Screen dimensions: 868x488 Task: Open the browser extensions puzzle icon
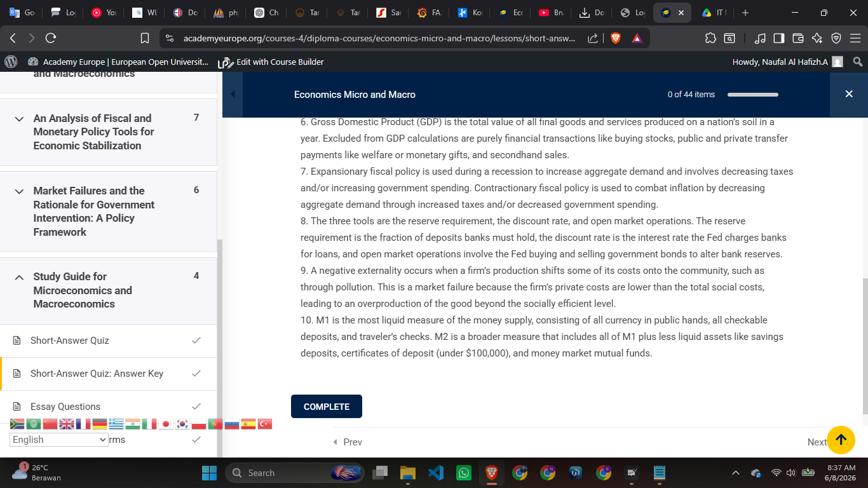point(710,38)
